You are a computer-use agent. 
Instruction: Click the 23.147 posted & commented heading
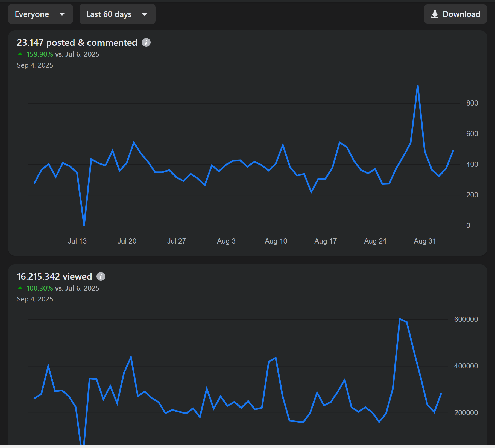77,43
